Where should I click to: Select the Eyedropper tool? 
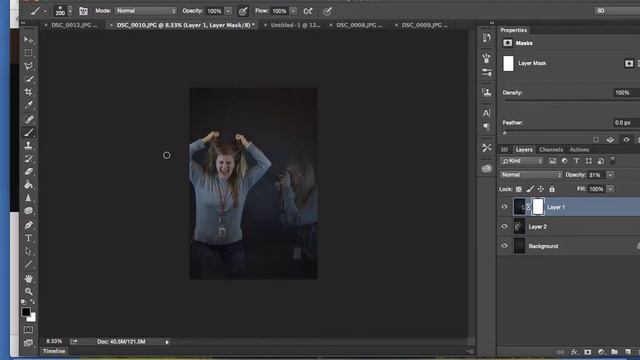(x=28, y=105)
